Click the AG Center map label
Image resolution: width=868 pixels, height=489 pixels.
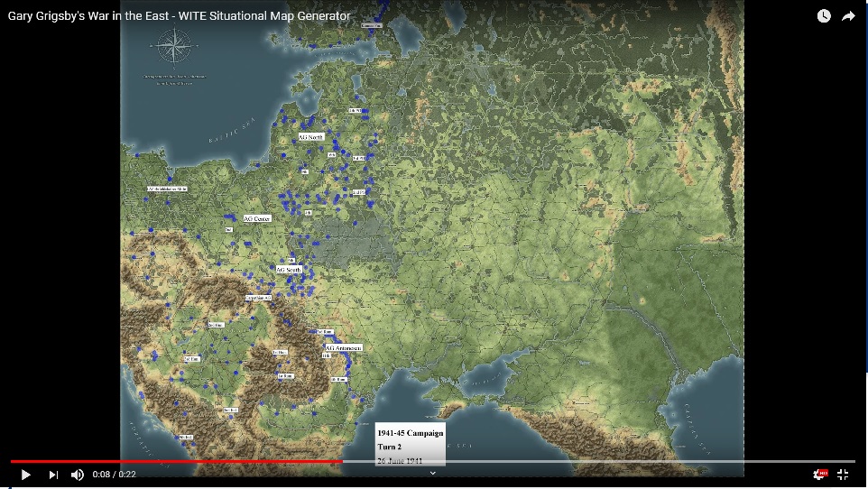coord(257,218)
